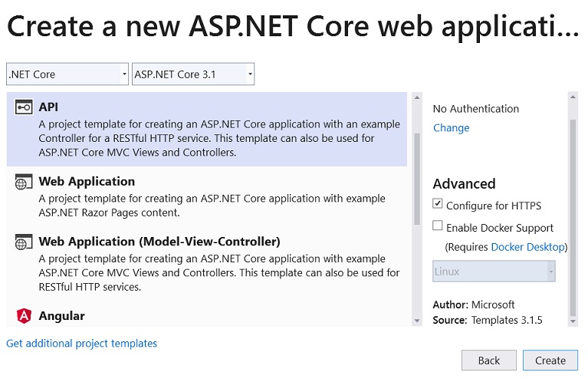This screenshot has height=382, width=588.
Task: Click template list scrollbar down arrow
Action: pyautogui.click(x=417, y=321)
